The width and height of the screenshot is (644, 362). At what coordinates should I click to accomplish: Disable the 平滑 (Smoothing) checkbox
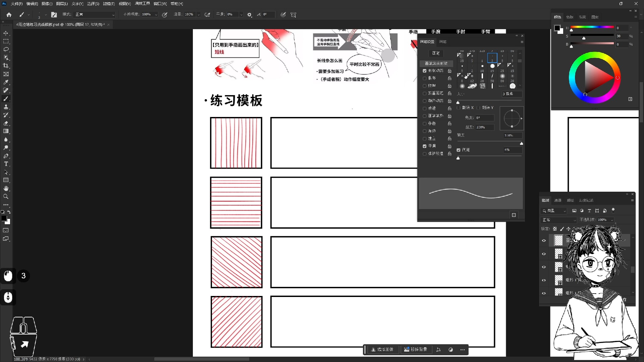point(425,146)
